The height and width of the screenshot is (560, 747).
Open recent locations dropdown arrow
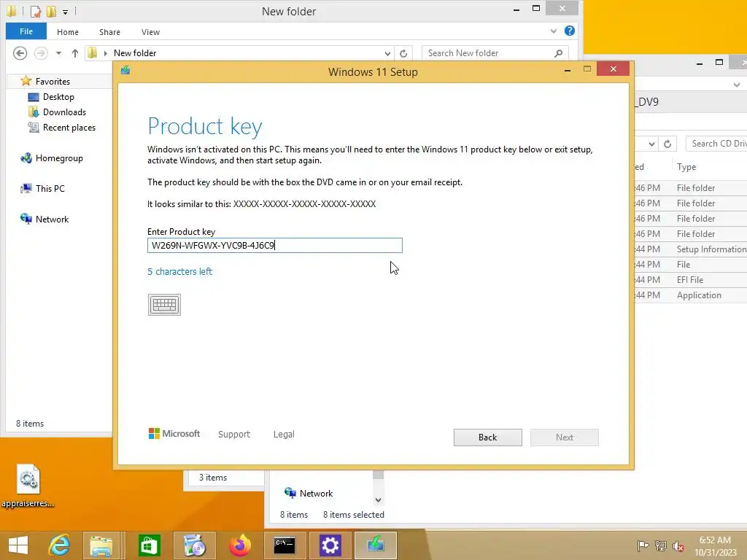(58, 53)
